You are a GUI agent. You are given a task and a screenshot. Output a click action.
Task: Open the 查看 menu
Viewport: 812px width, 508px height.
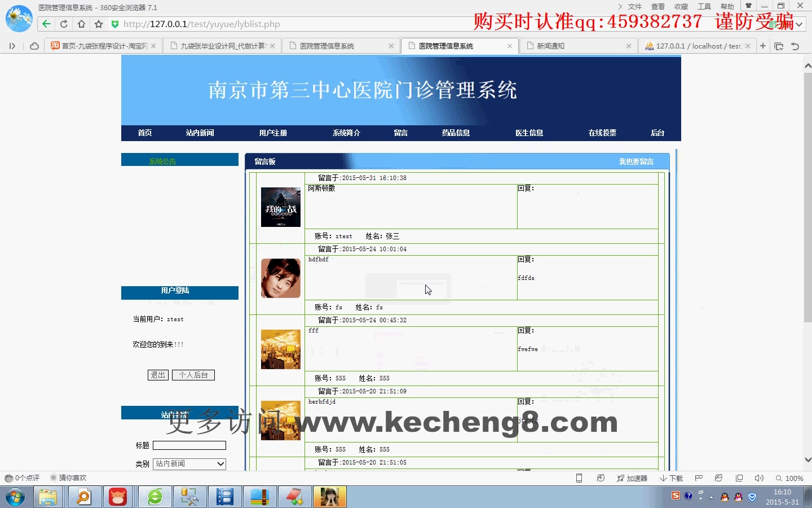[657, 6]
